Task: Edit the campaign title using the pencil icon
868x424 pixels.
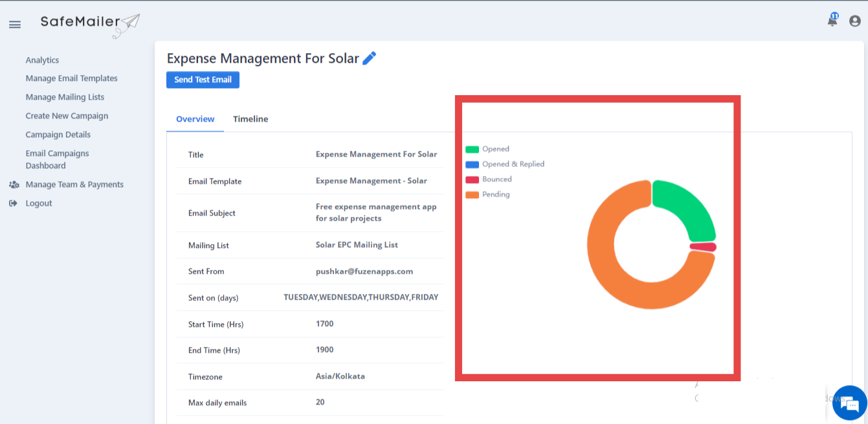Action: tap(370, 58)
